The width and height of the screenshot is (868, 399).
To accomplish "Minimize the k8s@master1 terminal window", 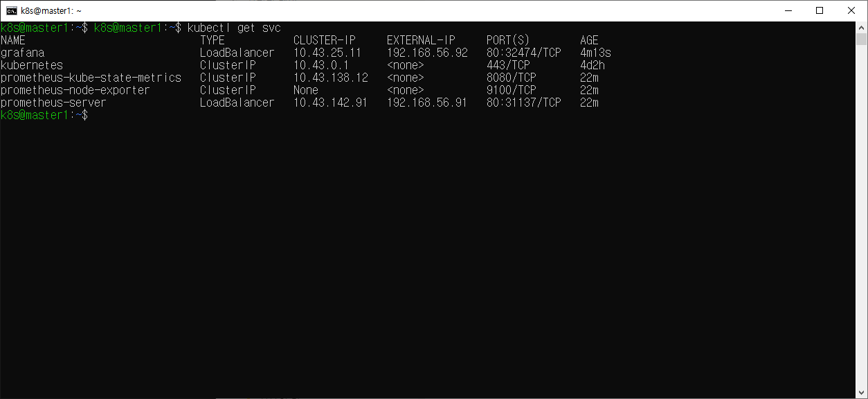I will (788, 10).
